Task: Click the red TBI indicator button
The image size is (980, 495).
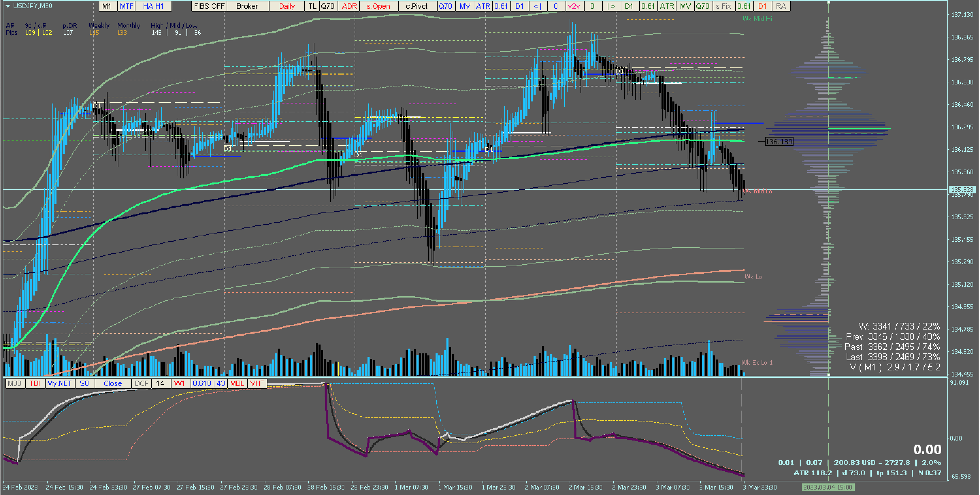Action: click(35, 383)
